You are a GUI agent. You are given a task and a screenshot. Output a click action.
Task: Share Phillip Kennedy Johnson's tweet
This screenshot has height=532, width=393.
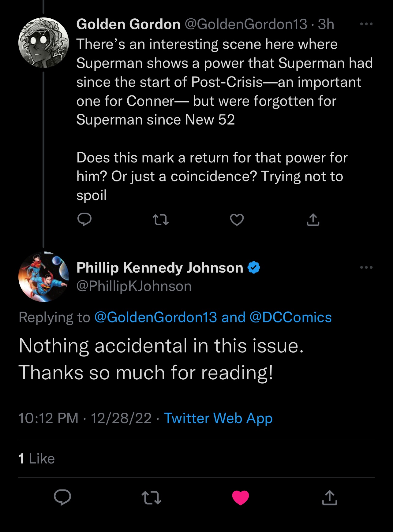tap(330, 497)
